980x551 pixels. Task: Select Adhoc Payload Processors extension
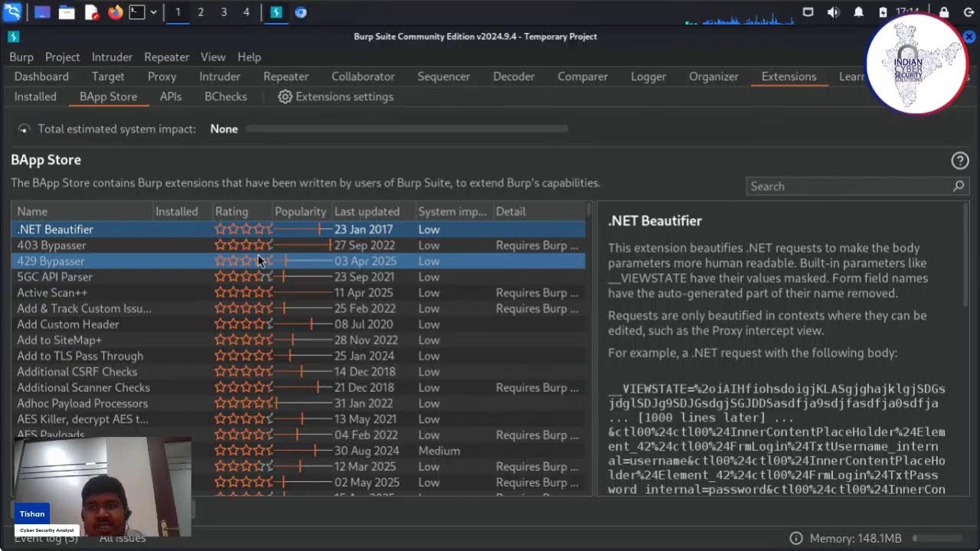298,403
